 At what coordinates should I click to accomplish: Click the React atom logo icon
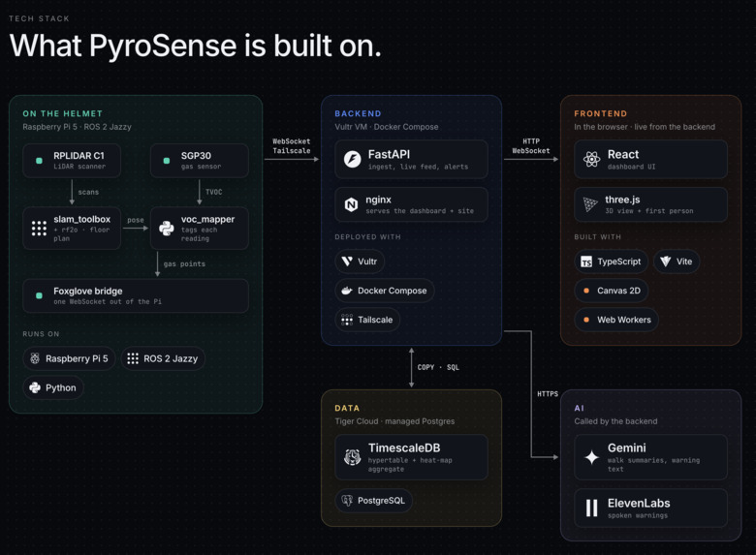click(591, 159)
